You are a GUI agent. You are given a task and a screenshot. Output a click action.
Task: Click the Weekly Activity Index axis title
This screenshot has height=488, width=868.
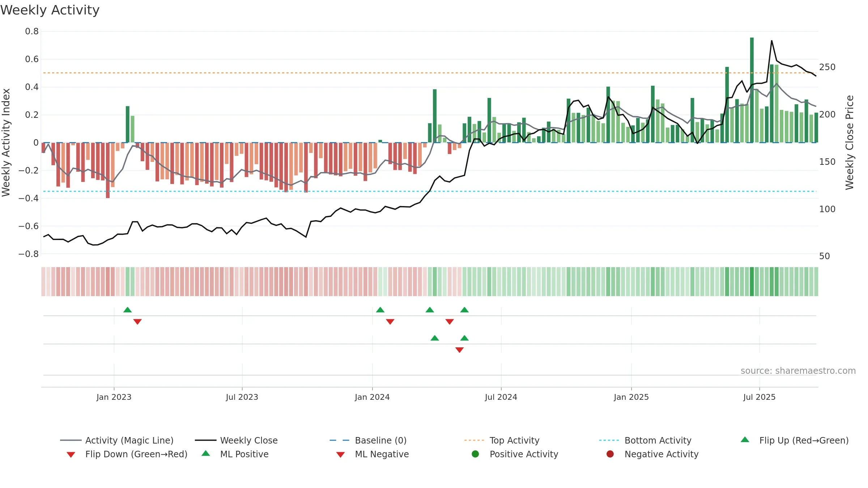(6, 142)
